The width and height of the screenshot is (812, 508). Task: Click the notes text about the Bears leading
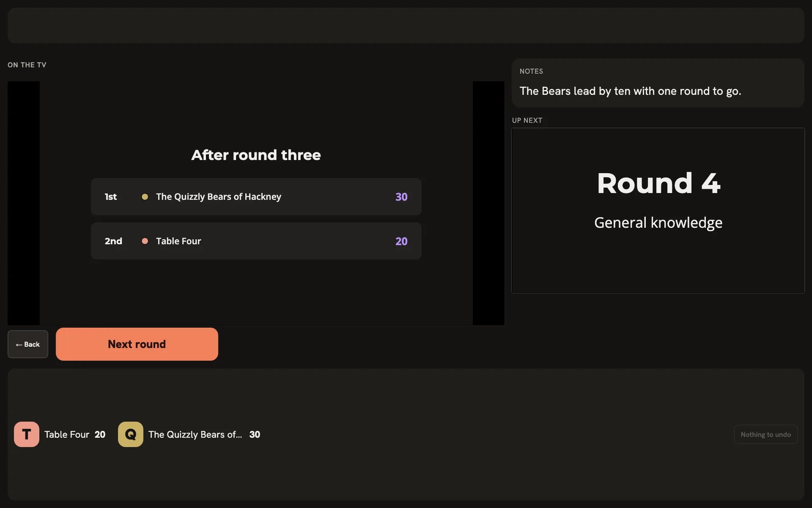click(x=630, y=91)
